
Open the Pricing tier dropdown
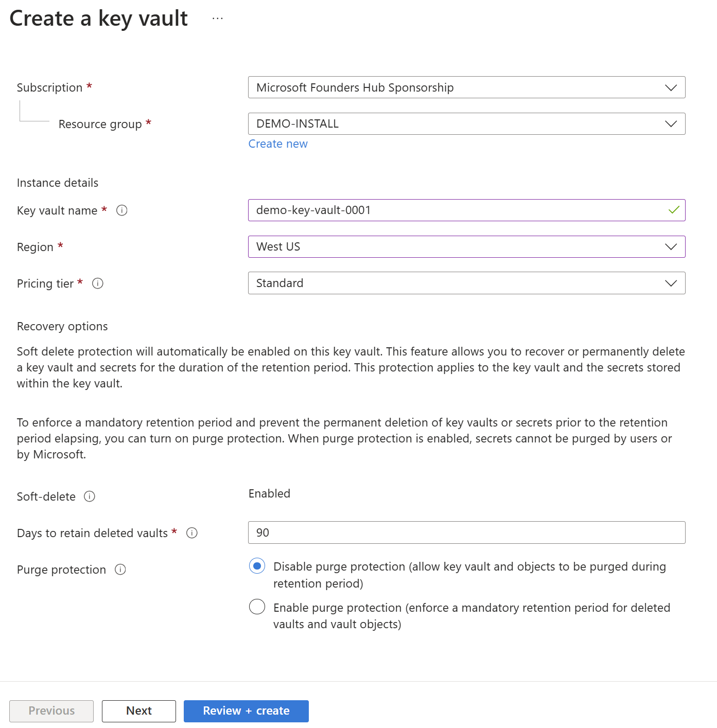pos(466,283)
